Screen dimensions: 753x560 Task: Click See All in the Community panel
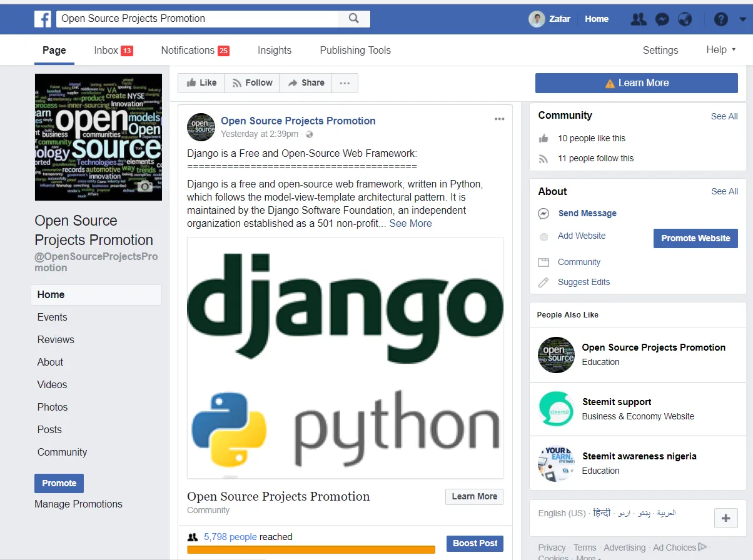[x=724, y=116]
